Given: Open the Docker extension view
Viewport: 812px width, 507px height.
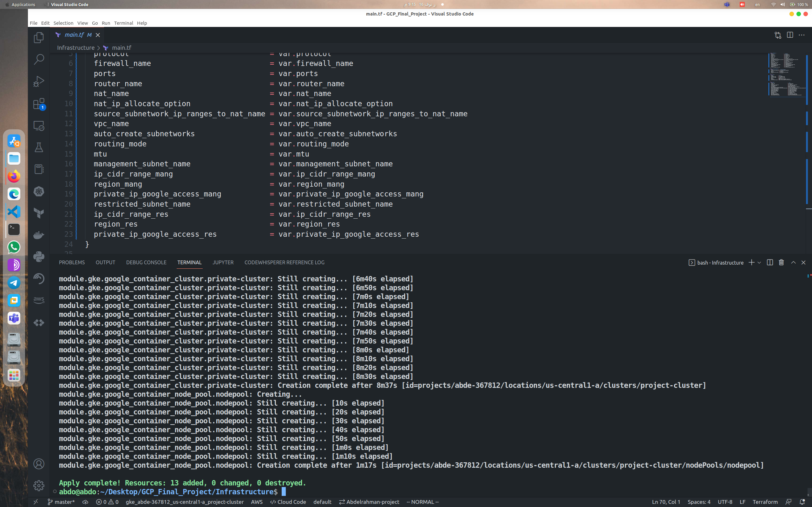Looking at the screenshot, I should pos(39,235).
